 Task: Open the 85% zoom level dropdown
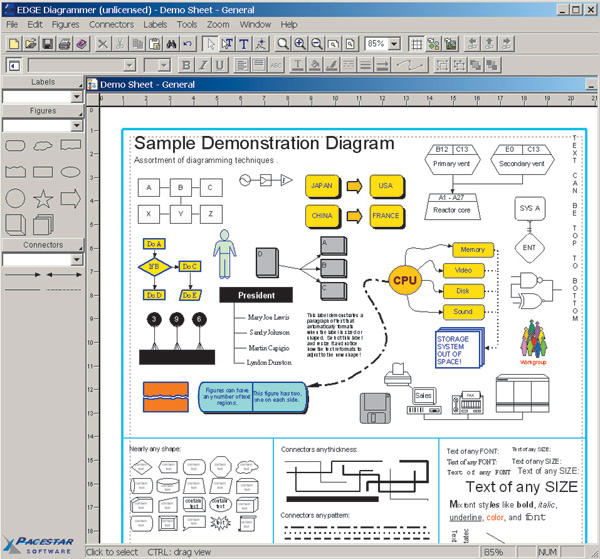(395, 44)
